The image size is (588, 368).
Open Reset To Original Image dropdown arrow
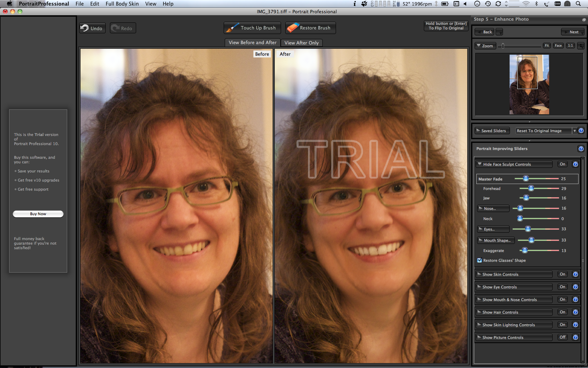pos(574,131)
